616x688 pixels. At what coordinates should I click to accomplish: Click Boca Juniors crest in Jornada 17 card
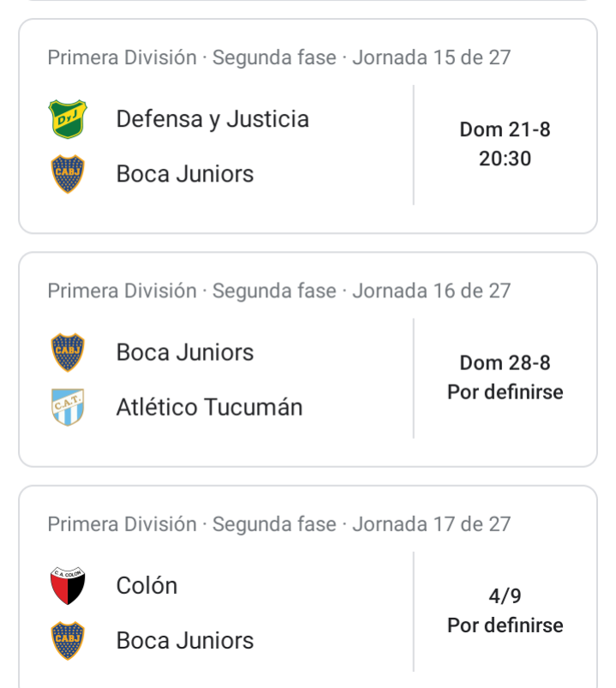click(x=68, y=641)
